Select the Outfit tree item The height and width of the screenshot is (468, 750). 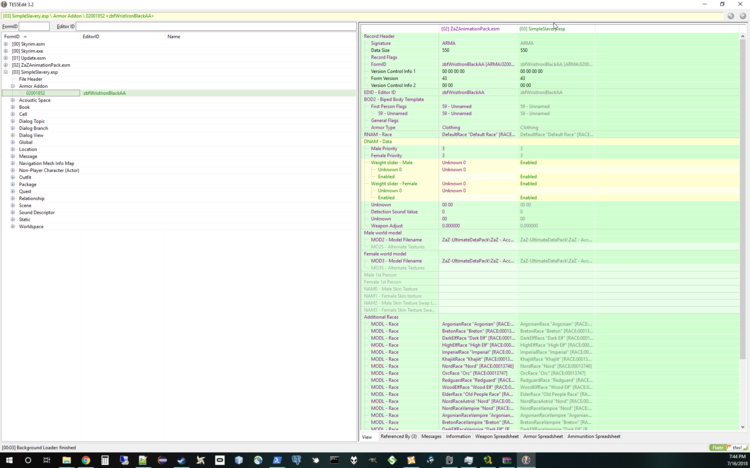point(25,177)
